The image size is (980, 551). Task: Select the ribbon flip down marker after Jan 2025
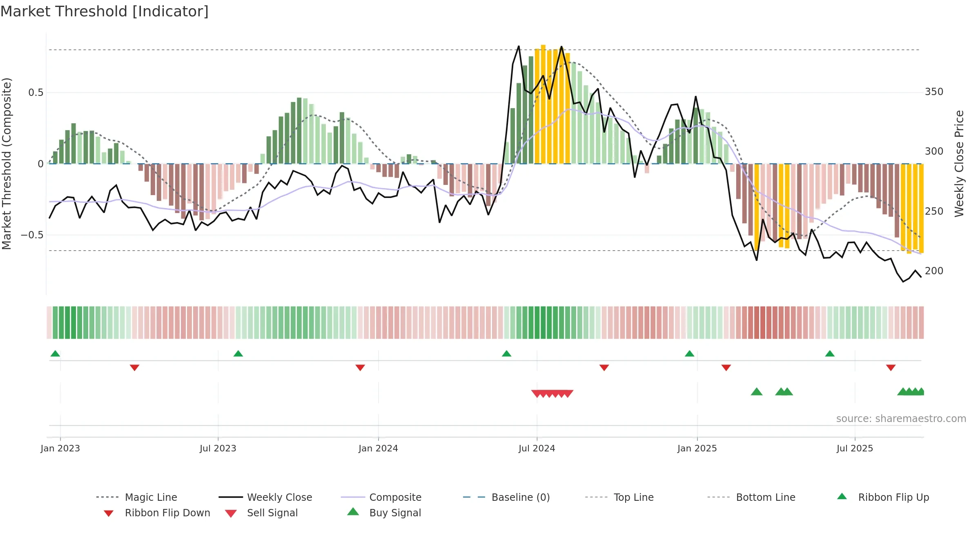tap(726, 368)
